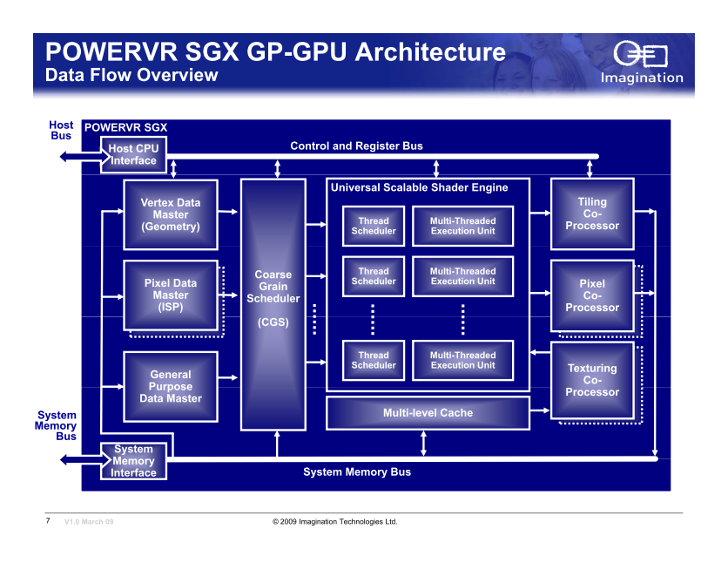
Task: Click the 'POWERVR SGX' diagram heading
Action: pyautogui.click(x=125, y=128)
